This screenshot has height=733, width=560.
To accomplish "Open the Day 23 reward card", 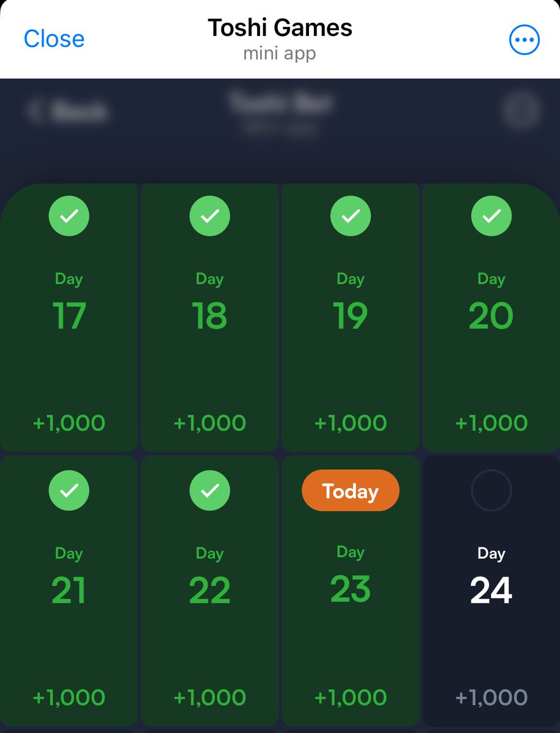I will (351, 590).
